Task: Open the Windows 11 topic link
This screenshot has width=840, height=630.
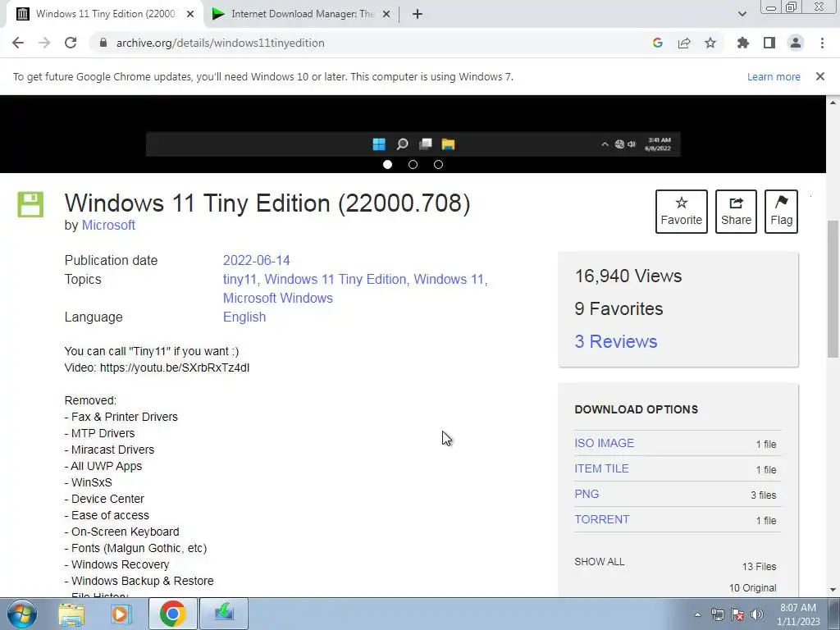Action: [x=449, y=279]
